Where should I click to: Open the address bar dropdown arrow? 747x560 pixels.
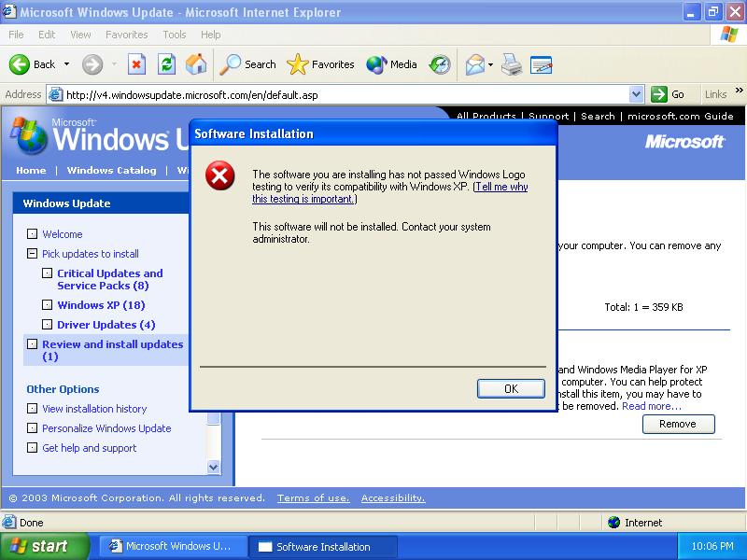pos(637,93)
